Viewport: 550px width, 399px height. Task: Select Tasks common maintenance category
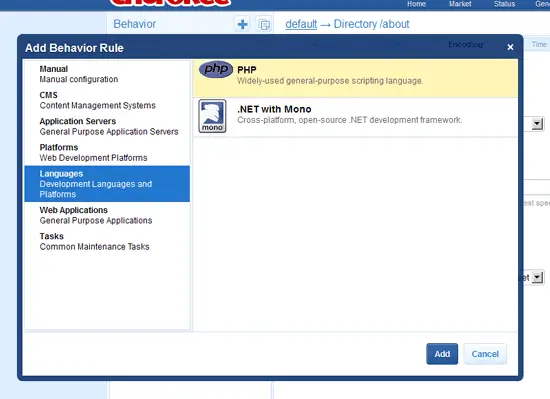point(107,241)
